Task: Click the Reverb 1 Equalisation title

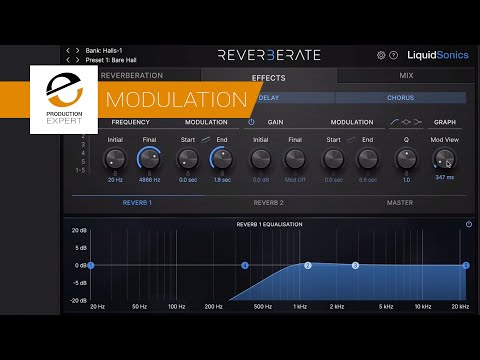Action: [269, 224]
